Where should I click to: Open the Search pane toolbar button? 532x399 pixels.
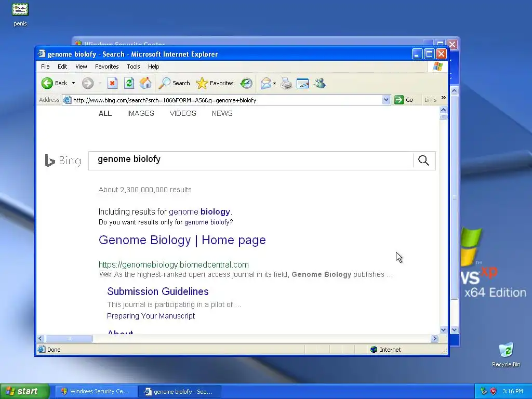[x=175, y=83]
